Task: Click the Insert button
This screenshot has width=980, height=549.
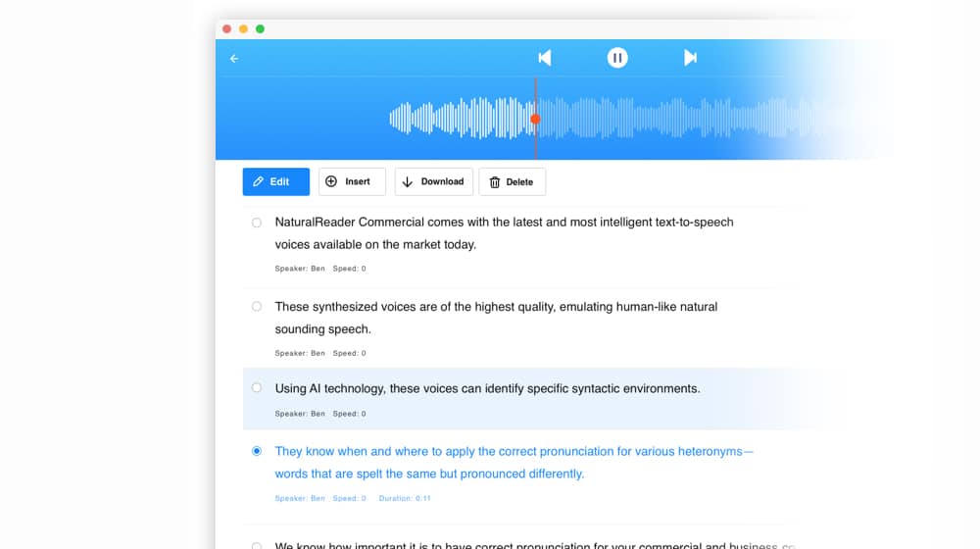Action: 352,182
